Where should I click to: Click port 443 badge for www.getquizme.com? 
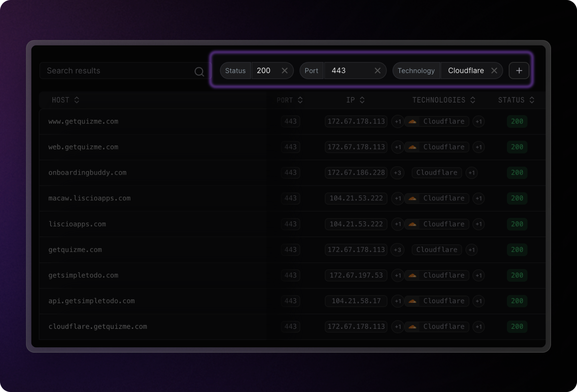coord(290,122)
